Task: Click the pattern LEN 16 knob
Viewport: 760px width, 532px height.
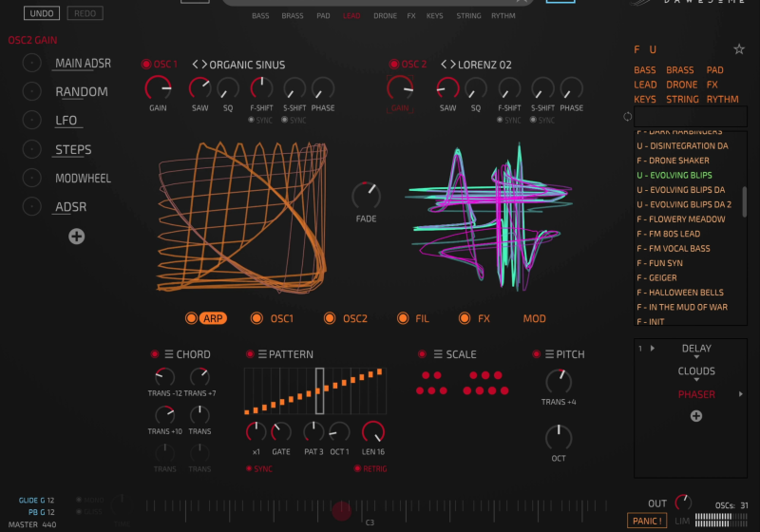Action: click(372, 431)
